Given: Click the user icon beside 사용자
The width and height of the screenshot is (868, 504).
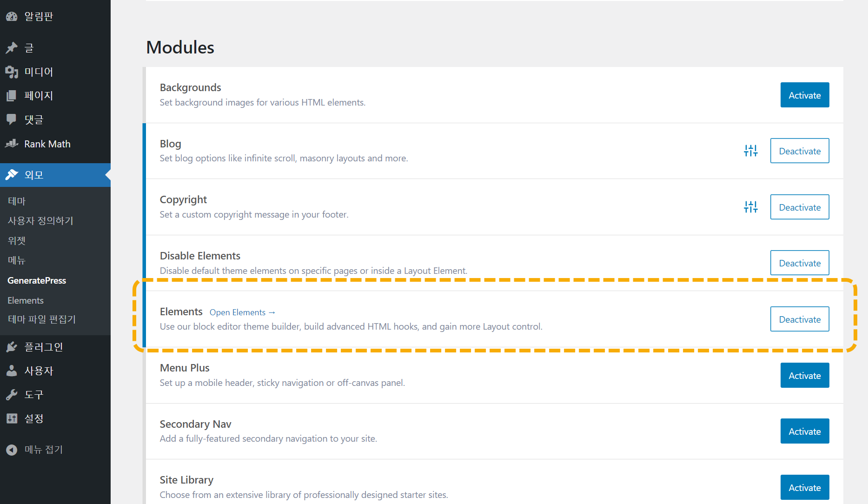Looking at the screenshot, I should tap(12, 371).
